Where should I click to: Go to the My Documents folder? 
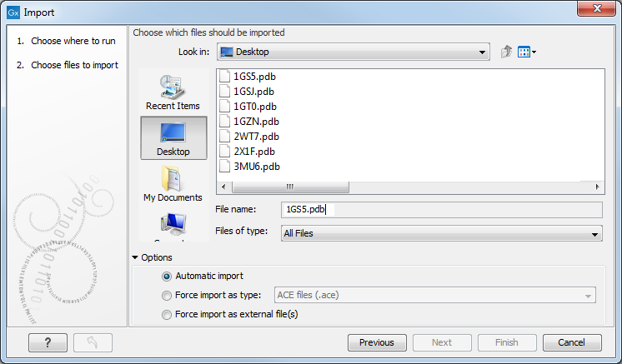[x=173, y=182]
